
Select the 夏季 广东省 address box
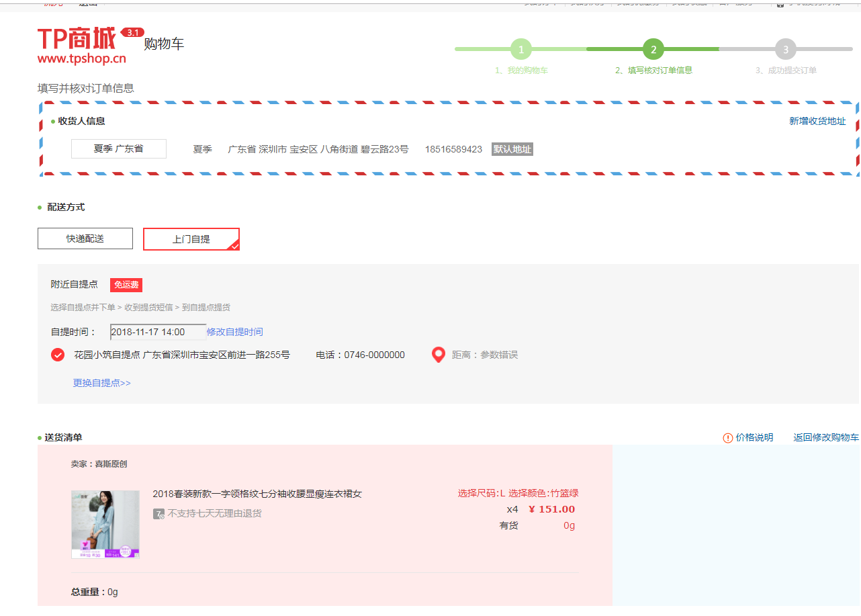pos(119,148)
